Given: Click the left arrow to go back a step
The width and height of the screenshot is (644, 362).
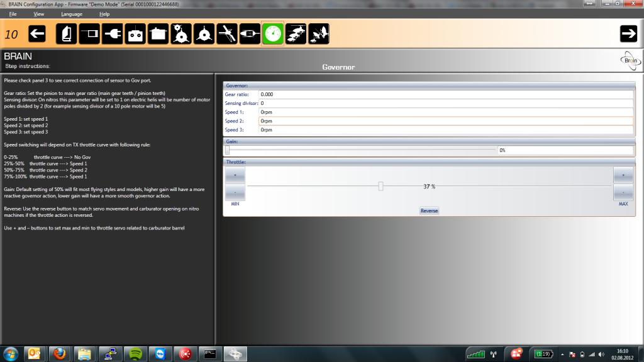Looking at the screenshot, I should 37,34.
